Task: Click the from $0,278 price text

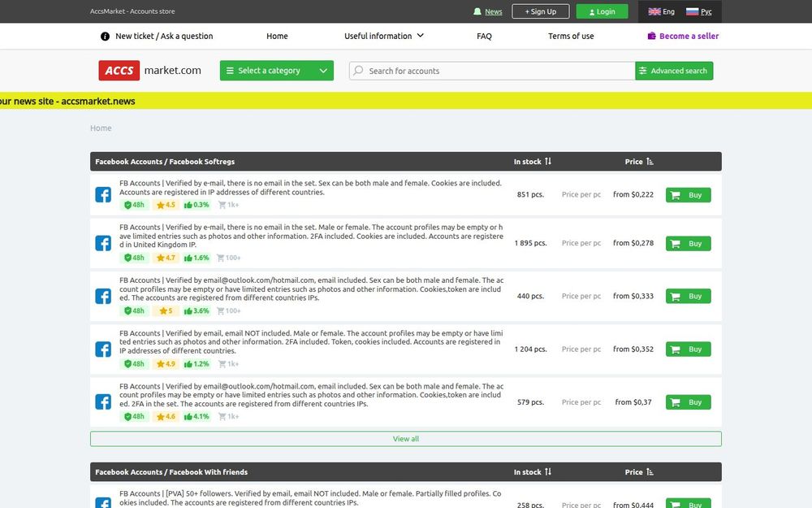Action: 633,243
